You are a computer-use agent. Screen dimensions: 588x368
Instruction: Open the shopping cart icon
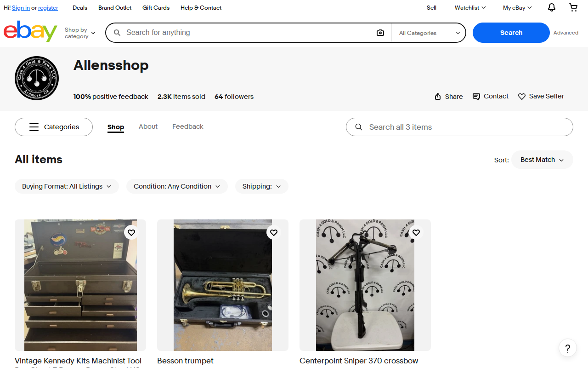coord(573,7)
